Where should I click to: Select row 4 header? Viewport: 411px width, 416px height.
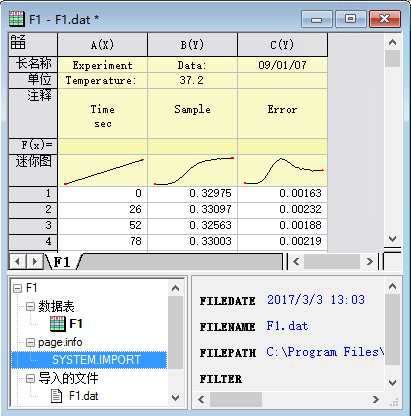[33, 242]
